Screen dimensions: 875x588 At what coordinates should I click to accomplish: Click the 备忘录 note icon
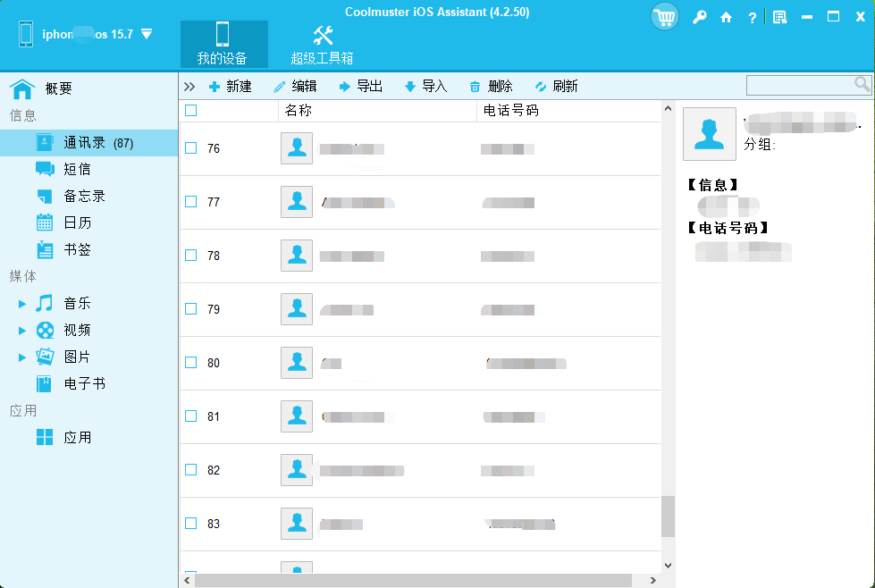pyautogui.click(x=45, y=196)
